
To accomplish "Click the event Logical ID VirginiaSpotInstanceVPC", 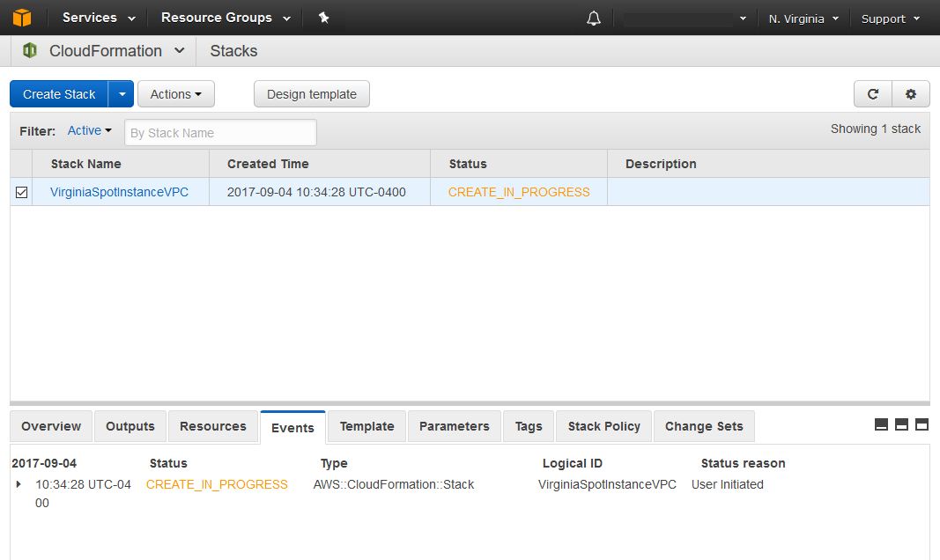I will (x=607, y=484).
